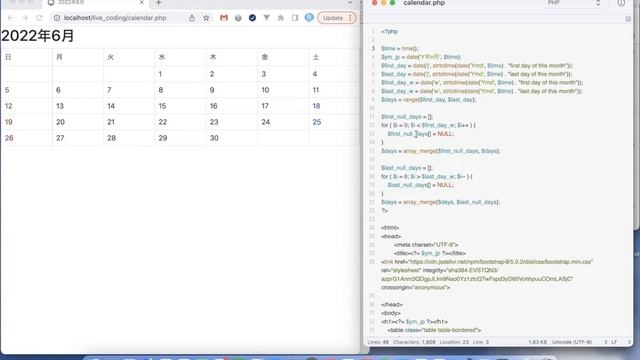This screenshot has height=360, width=640.
Task: Click the split editor icon
Action: tap(628, 19)
